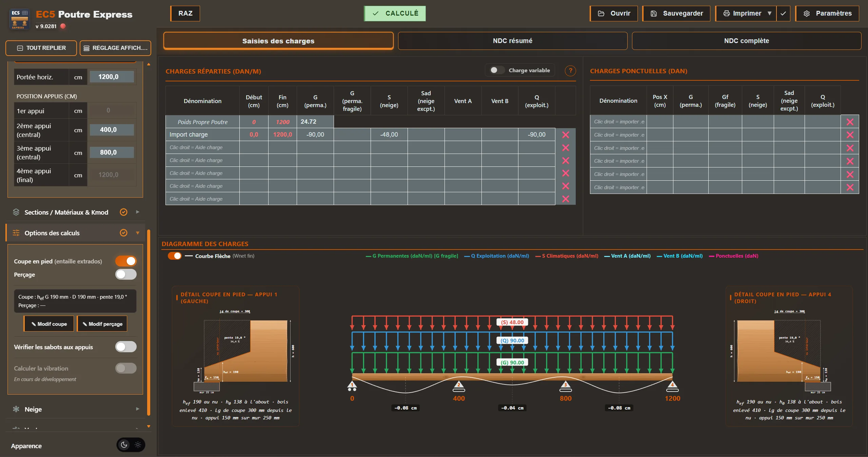Click the G Permanentes legend entry
The image size is (868, 457).
412,256
